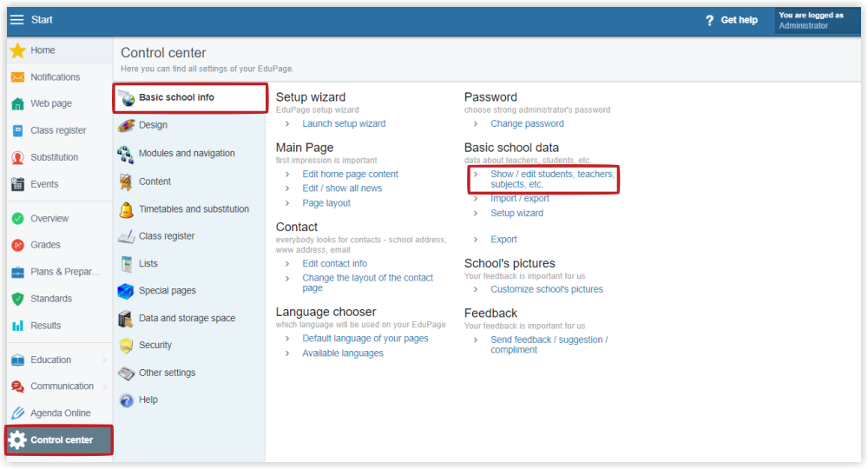
Task: Click the Control center page heading
Action: pos(163,53)
